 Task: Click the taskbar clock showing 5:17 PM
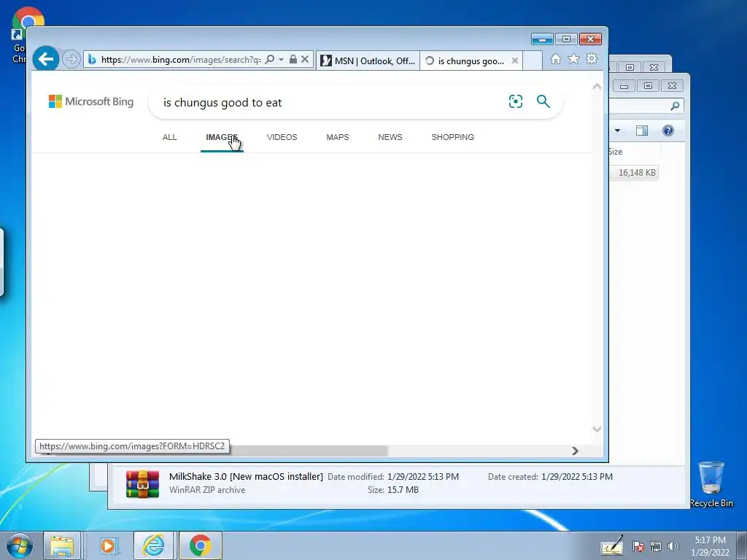point(710,546)
